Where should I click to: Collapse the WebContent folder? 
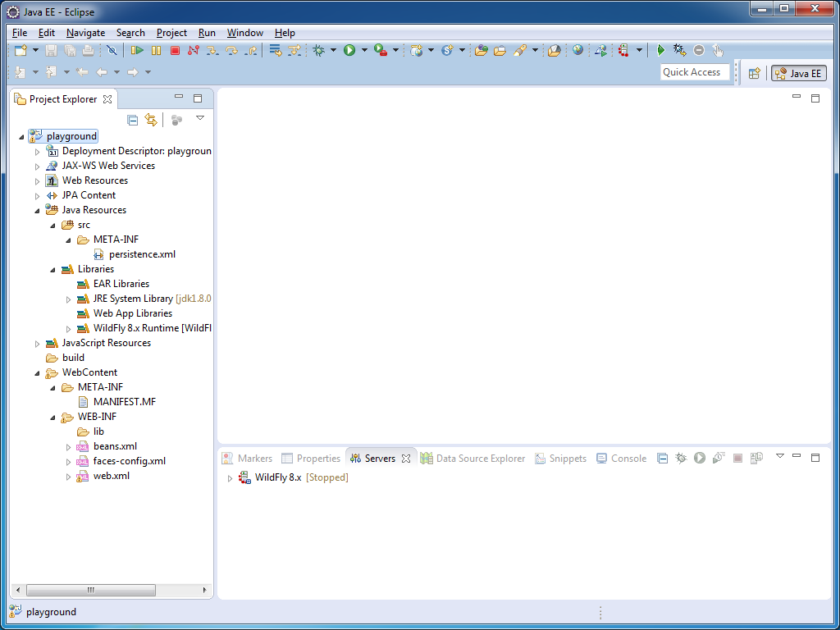pyautogui.click(x=37, y=373)
